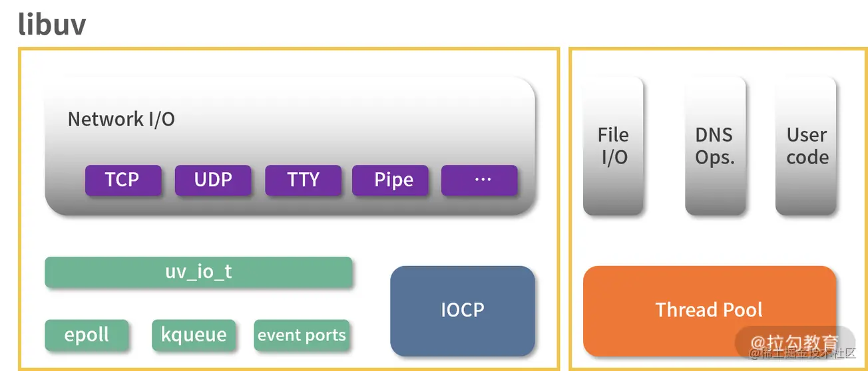Select the User code column
Viewport: 868px width, 371px height.
805,146
